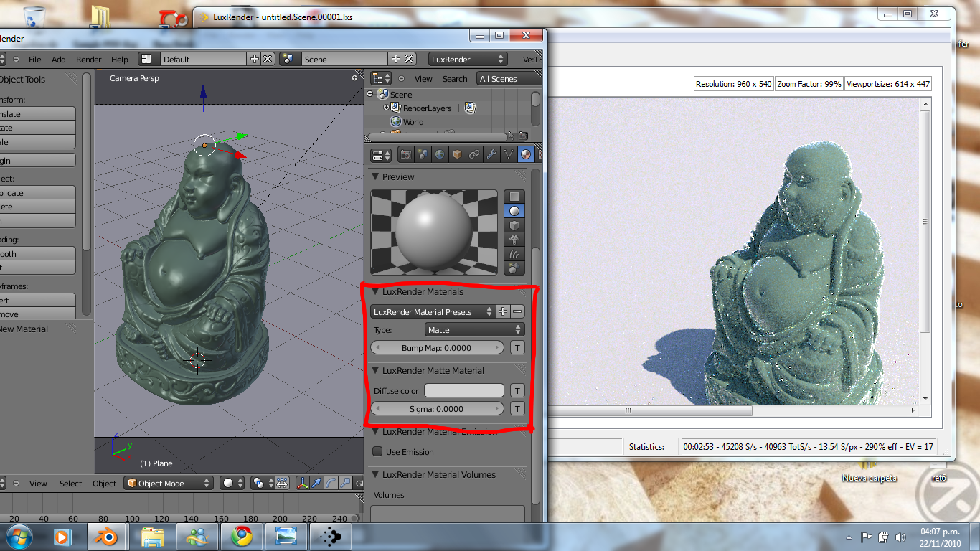The width and height of the screenshot is (980, 551).
Task: Toggle texture T button for Sigma
Action: 517,409
